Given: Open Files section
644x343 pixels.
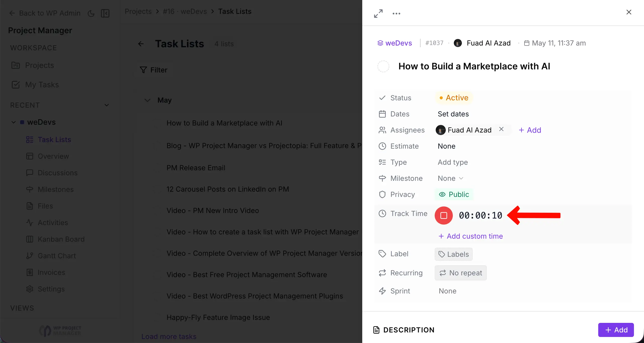Looking at the screenshot, I should pos(39,206).
